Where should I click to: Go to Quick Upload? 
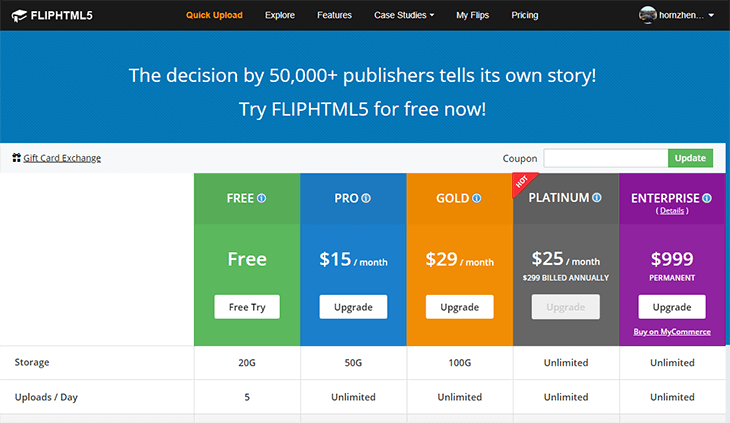(214, 15)
